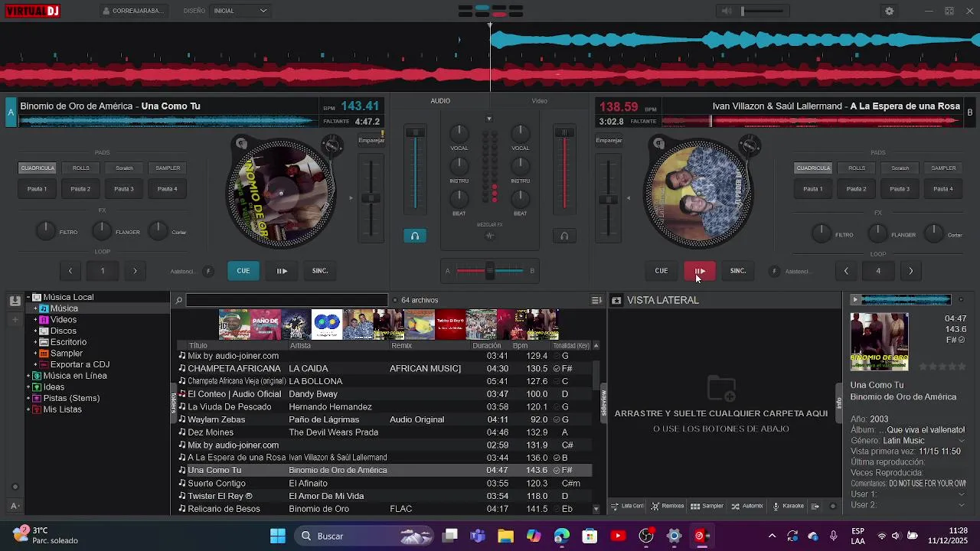Trigger right deck Pauta 3 pad

tap(900, 189)
